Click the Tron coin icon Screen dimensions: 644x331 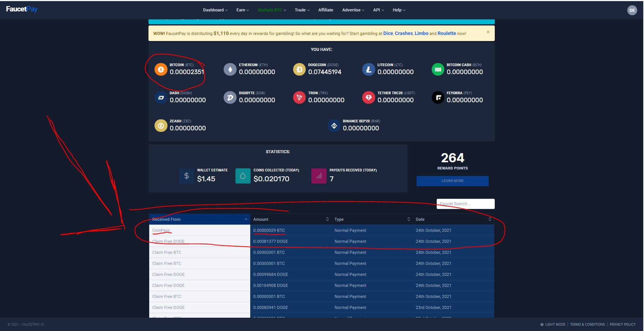[x=299, y=98]
